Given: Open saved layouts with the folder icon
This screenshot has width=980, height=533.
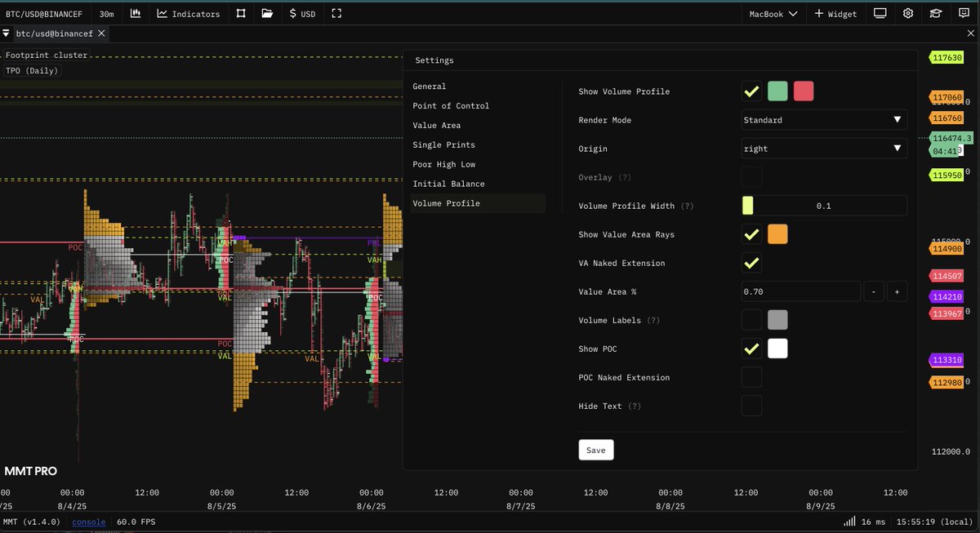Looking at the screenshot, I should [x=268, y=13].
